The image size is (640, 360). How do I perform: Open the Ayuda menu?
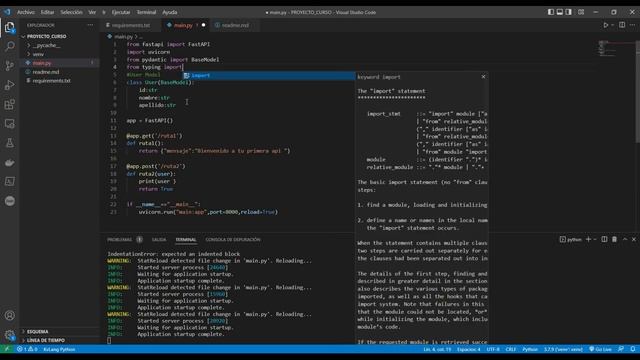tap(170, 12)
